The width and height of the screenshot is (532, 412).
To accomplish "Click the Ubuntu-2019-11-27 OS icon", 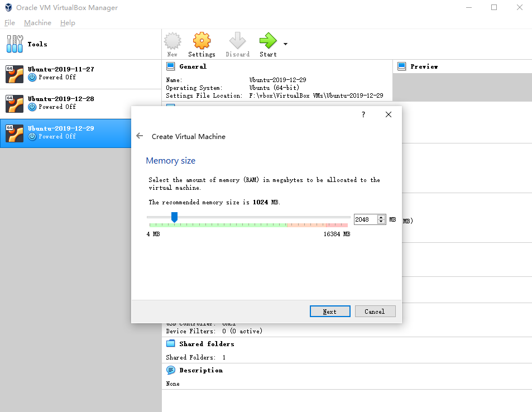I will (15, 74).
